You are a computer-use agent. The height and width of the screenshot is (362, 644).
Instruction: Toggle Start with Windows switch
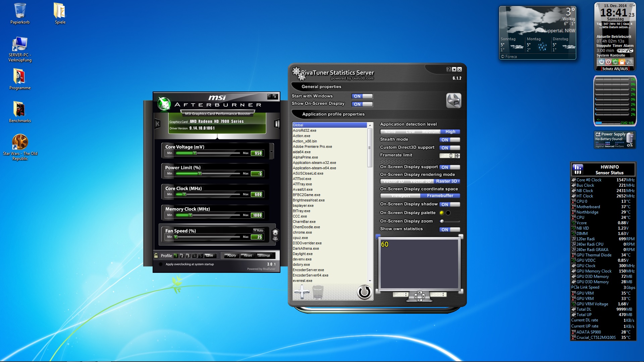362,96
